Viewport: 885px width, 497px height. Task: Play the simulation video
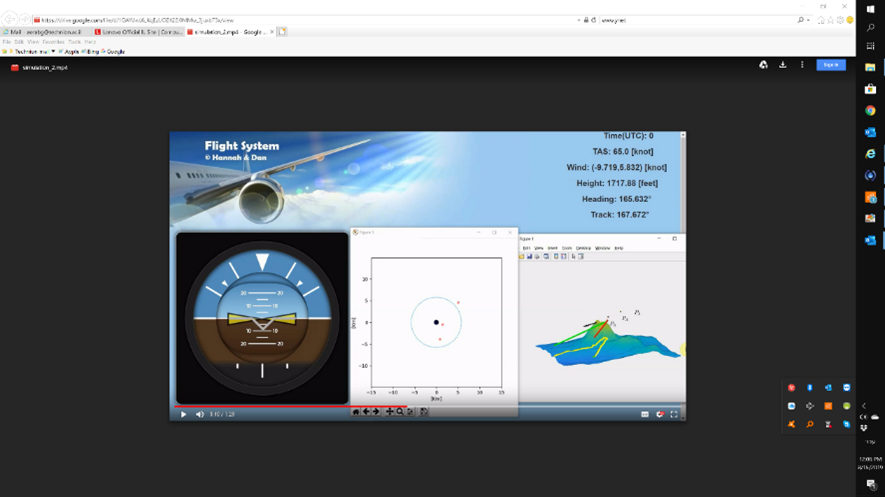coord(183,414)
